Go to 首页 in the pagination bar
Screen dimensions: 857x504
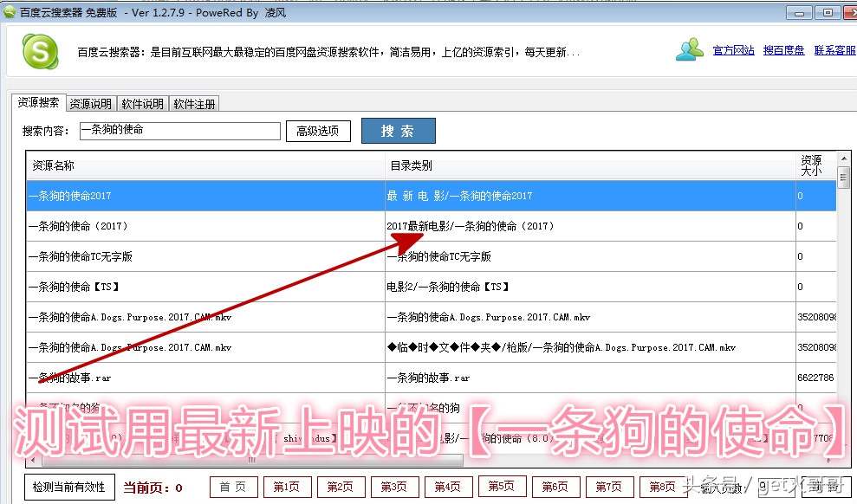pyautogui.click(x=233, y=487)
